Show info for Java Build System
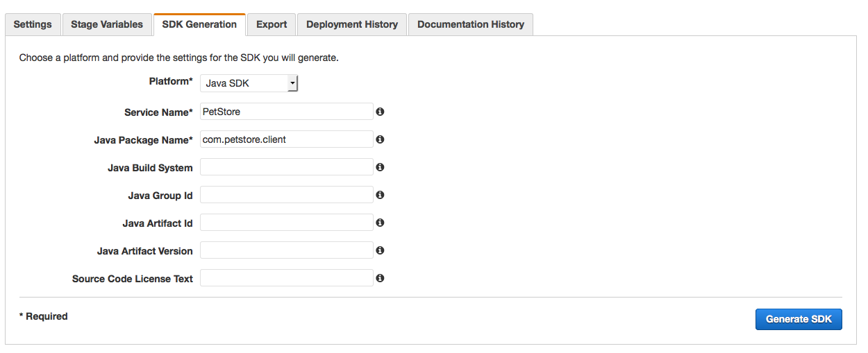Image resolution: width=868 pixels, height=353 pixels. point(380,167)
